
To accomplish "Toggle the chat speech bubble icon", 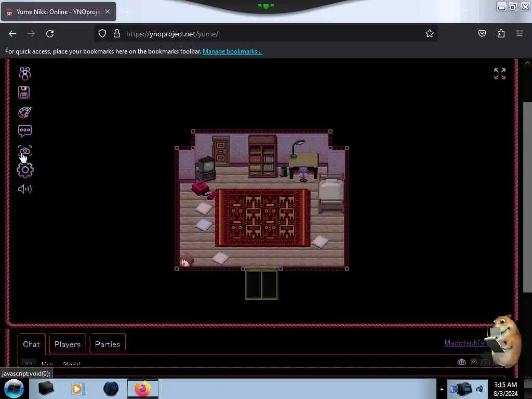I will tap(25, 131).
